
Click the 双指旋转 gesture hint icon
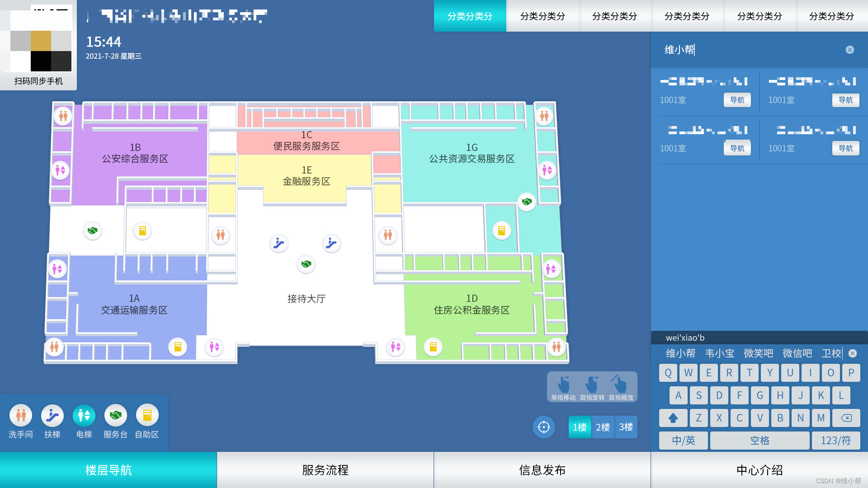pyautogui.click(x=592, y=384)
